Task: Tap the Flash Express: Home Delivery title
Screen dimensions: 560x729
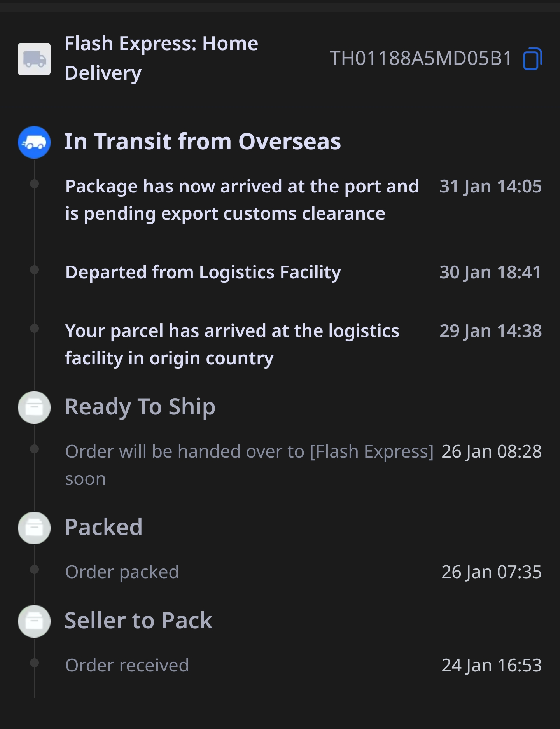Action: [161, 58]
